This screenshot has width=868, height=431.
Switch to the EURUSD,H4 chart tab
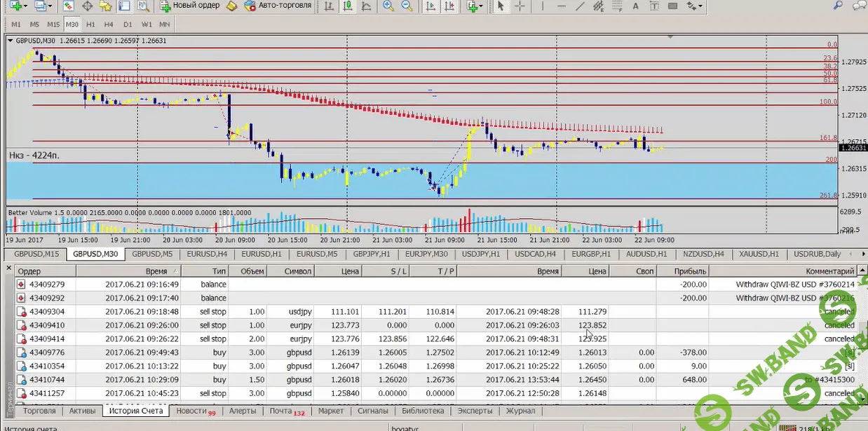[x=206, y=254]
